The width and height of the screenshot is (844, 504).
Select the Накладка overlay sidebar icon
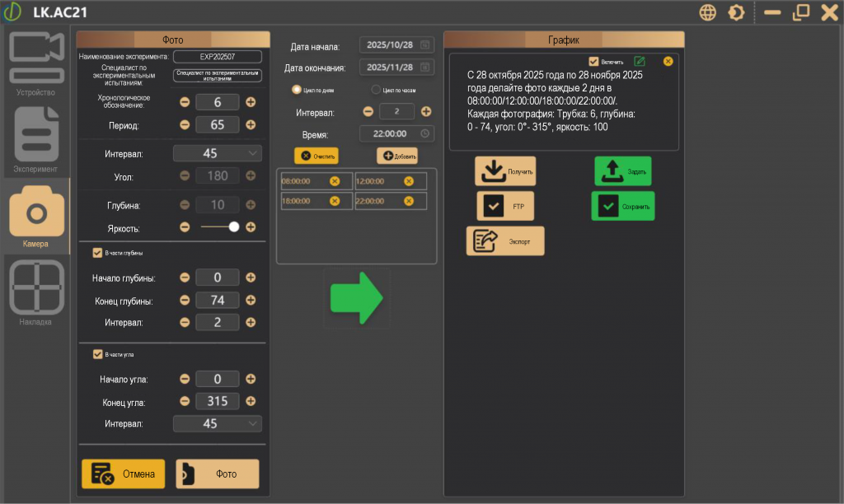[x=36, y=293]
